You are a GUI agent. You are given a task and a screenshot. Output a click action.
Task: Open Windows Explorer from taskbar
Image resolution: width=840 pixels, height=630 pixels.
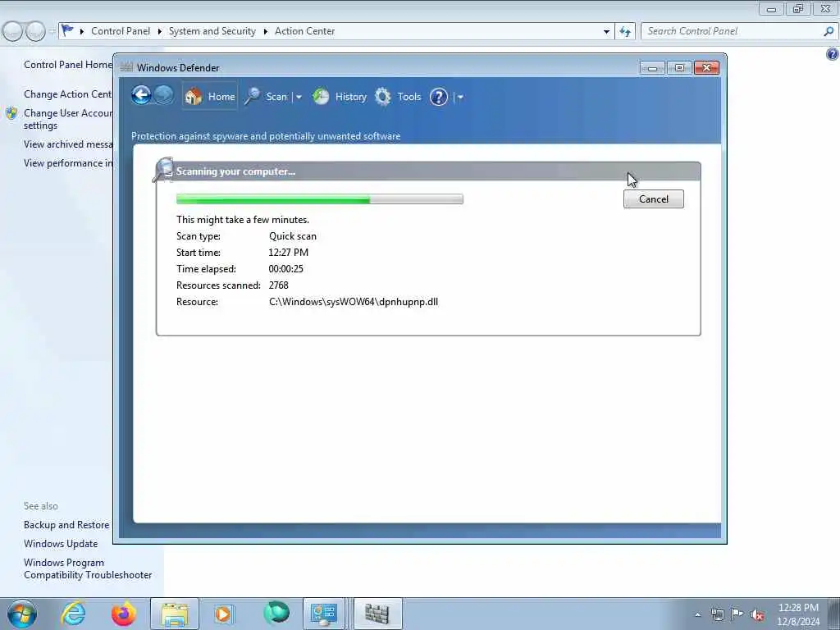coord(175,614)
